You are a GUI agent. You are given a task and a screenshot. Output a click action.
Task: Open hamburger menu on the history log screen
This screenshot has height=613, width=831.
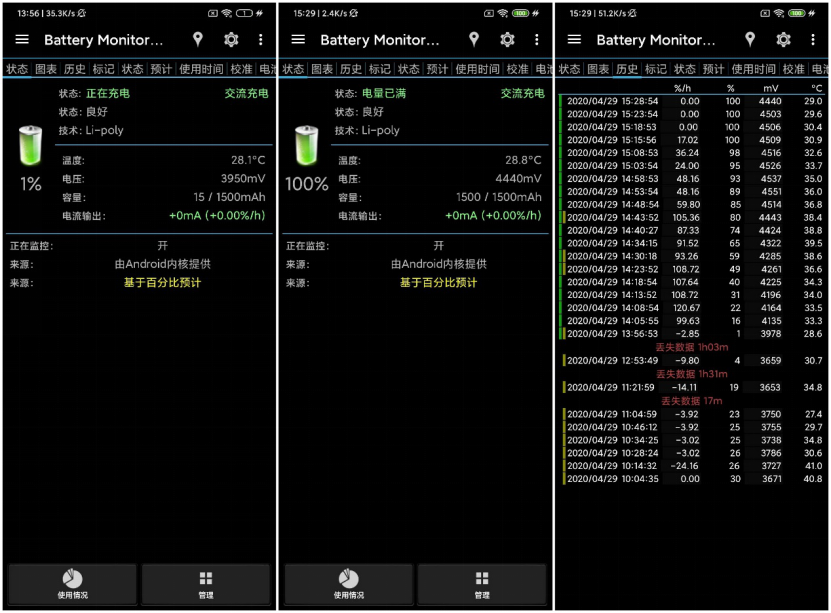(574, 40)
